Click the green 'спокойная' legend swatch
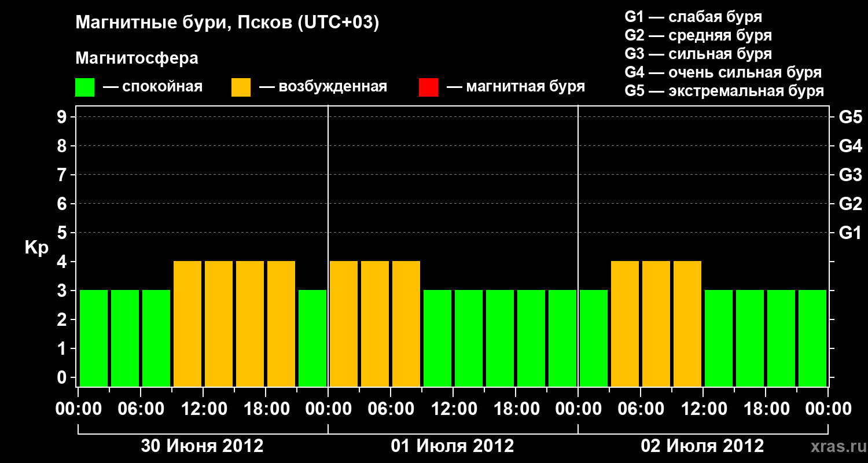Screen dimensions: 868x463 85,87
